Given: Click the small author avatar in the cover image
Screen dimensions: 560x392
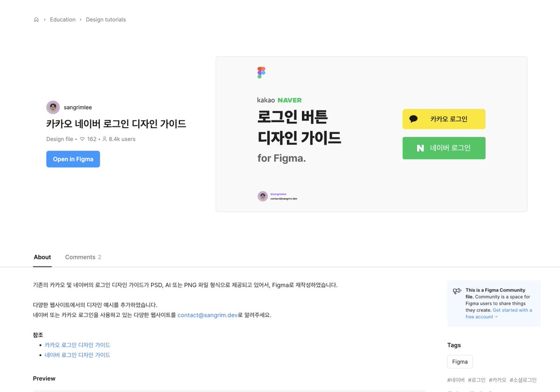Looking at the screenshot, I should [x=263, y=196].
